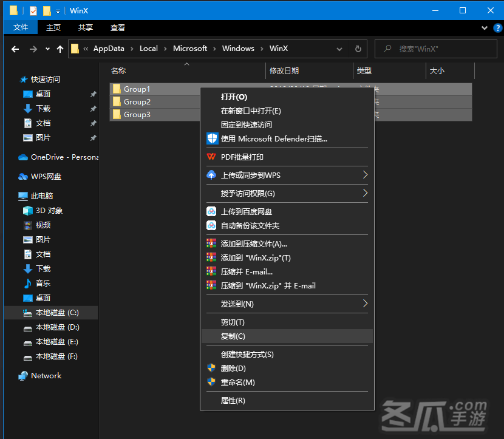
Task: Switch to the 共享 ribbon tab
Action: click(x=86, y=28)
